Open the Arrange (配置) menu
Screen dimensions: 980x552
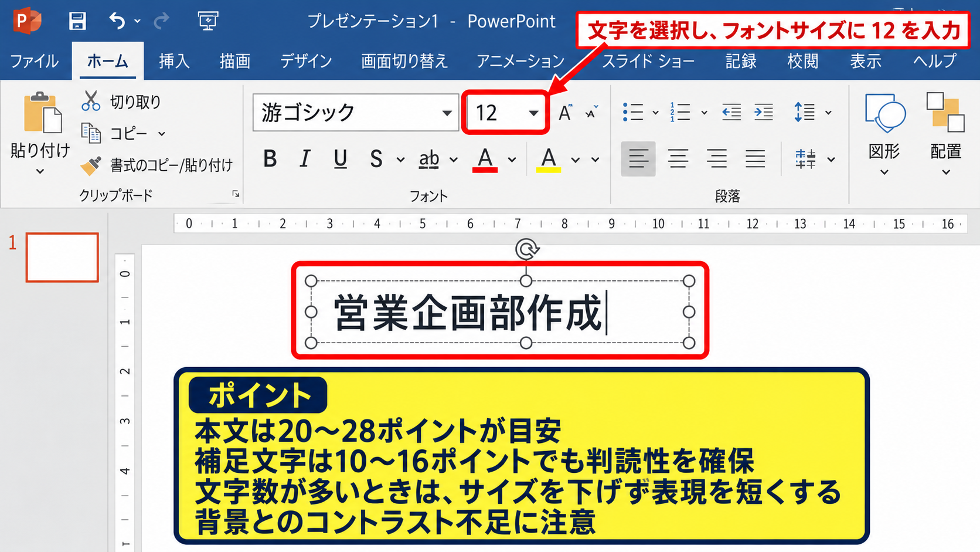(x=945, y=134)
